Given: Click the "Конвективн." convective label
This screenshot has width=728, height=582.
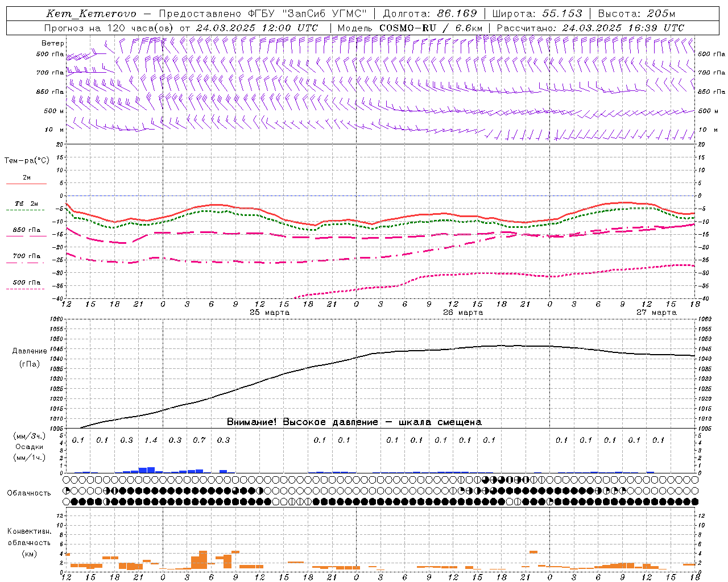Looking at the screenshot, I should click(29, 532).
